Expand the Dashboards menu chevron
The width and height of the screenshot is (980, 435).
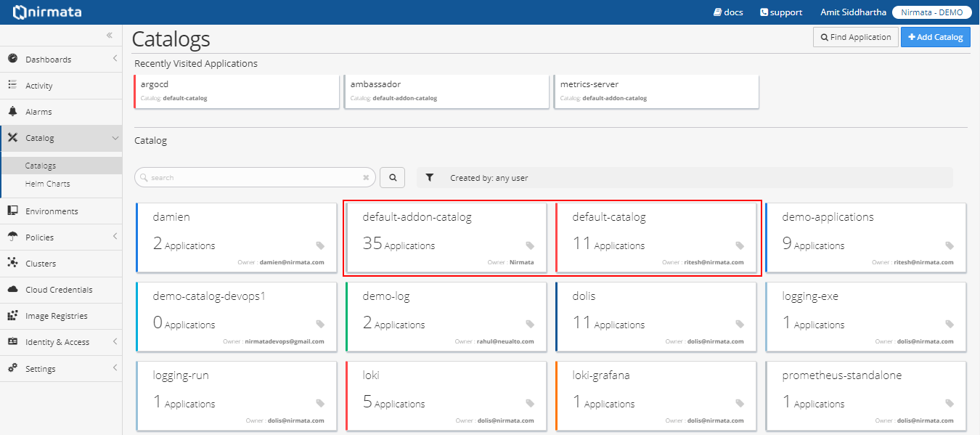(115, 59)
